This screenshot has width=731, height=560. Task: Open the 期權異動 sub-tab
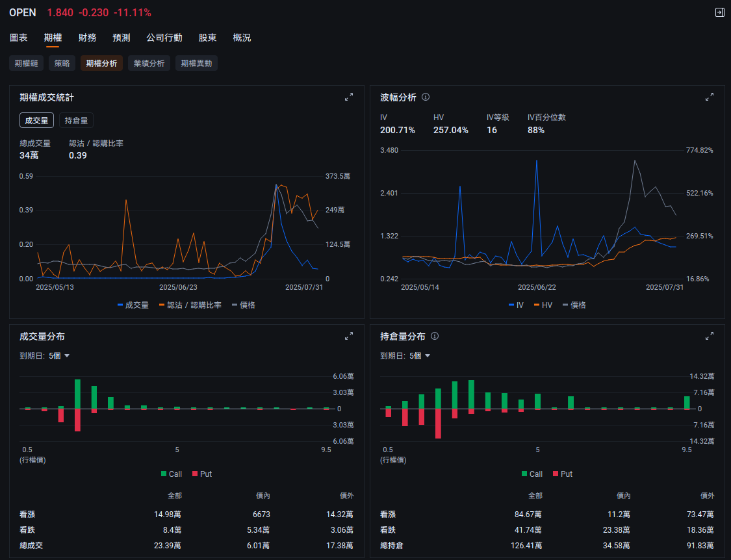coord(196,63)
